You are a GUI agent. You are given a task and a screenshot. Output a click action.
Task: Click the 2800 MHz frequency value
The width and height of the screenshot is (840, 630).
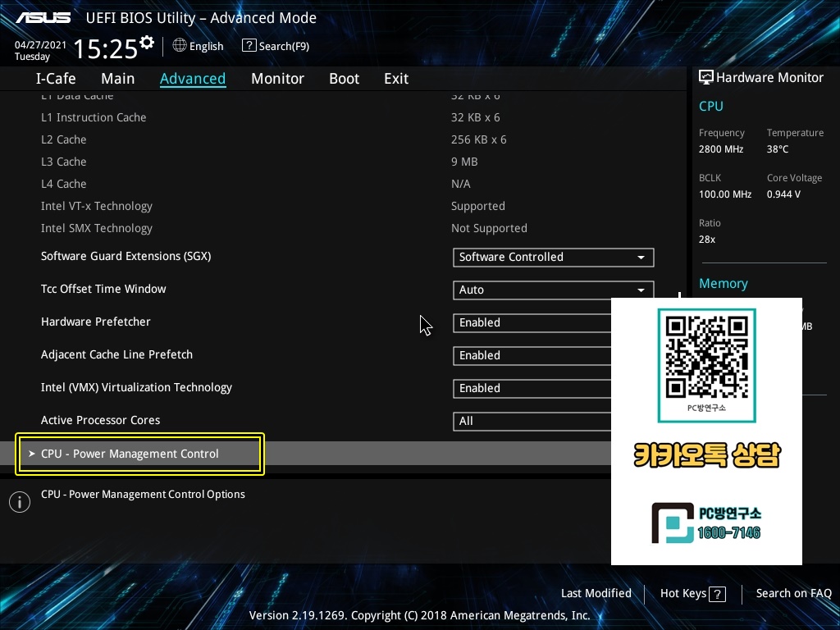[721, 149]
